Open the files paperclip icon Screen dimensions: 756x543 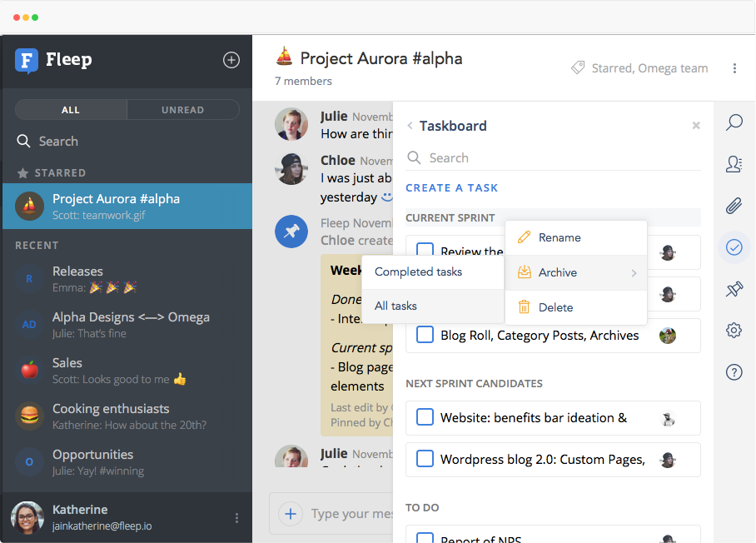tap(734, 206)
